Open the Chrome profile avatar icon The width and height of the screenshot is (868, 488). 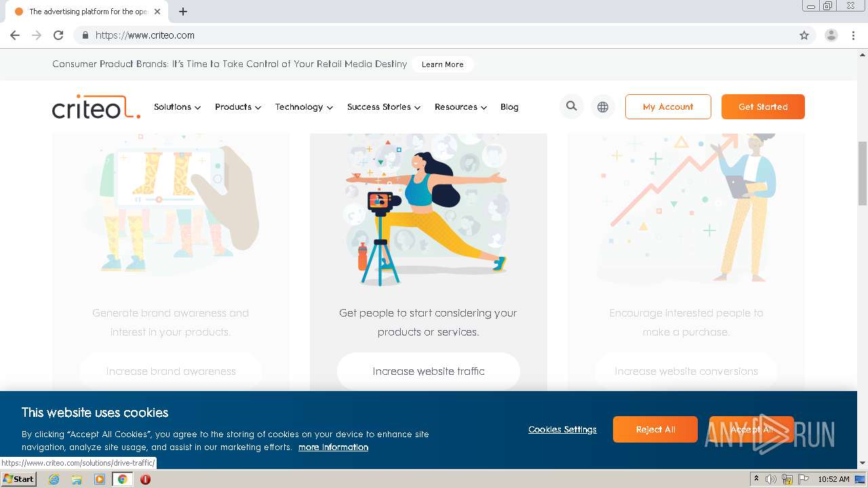point(831,35)
